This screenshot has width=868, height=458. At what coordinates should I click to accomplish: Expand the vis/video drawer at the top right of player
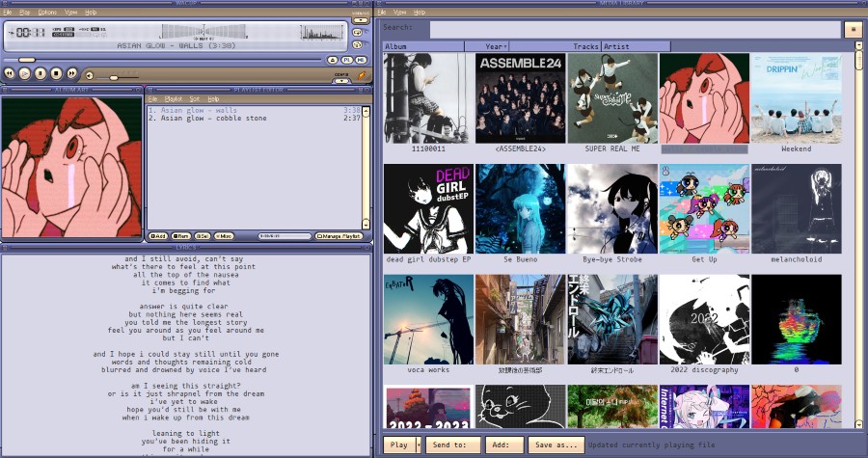click(361, 20)
